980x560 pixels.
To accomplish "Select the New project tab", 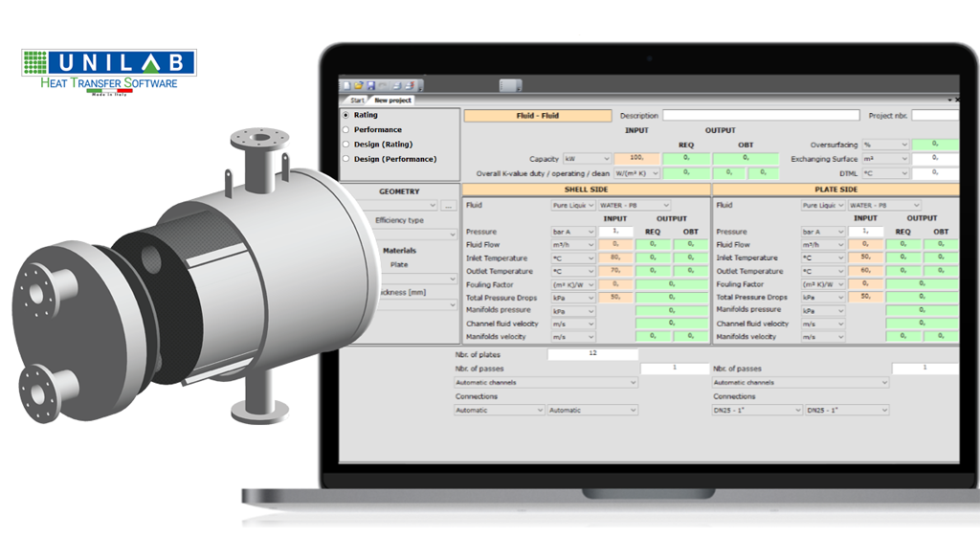I will (392, 100).
